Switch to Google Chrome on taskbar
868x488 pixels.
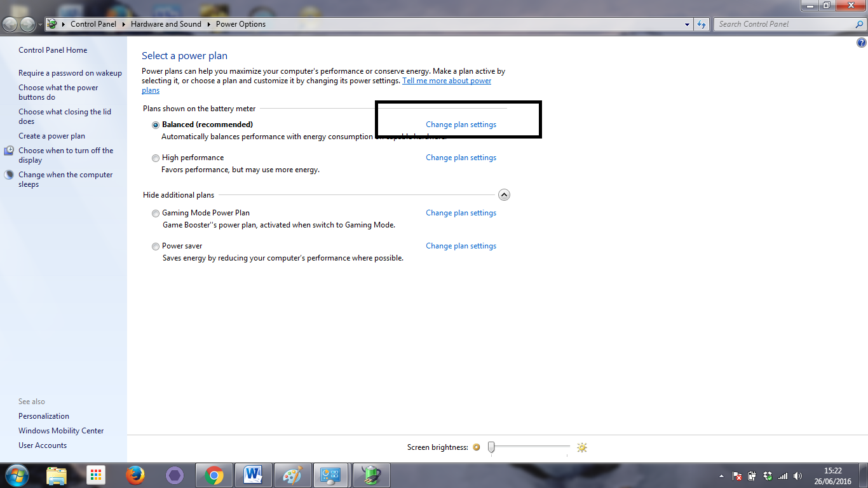(x=214, y=475)
